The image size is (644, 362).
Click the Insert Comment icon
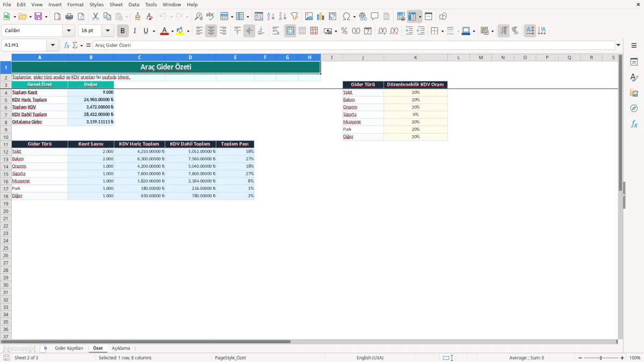coord(375,17)
